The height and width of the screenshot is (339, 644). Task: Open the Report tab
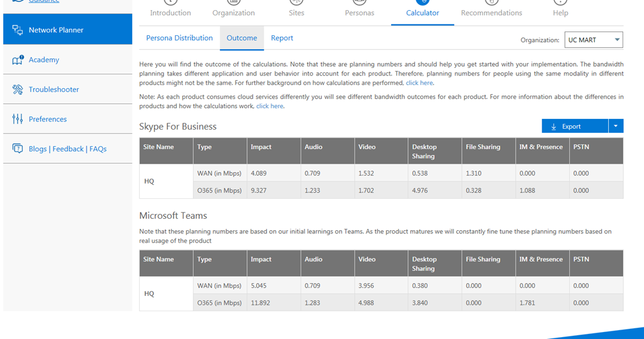pos(282,38)
